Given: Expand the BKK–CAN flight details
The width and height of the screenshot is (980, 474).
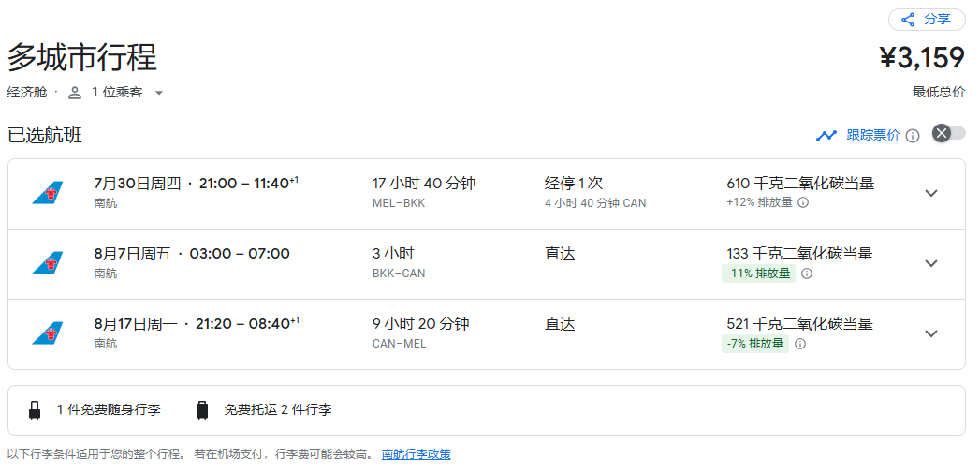Looking at the screenshot, I should point(931,263).
